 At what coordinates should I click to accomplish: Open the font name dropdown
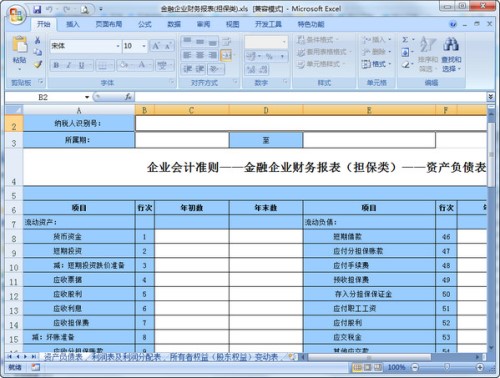118,46
